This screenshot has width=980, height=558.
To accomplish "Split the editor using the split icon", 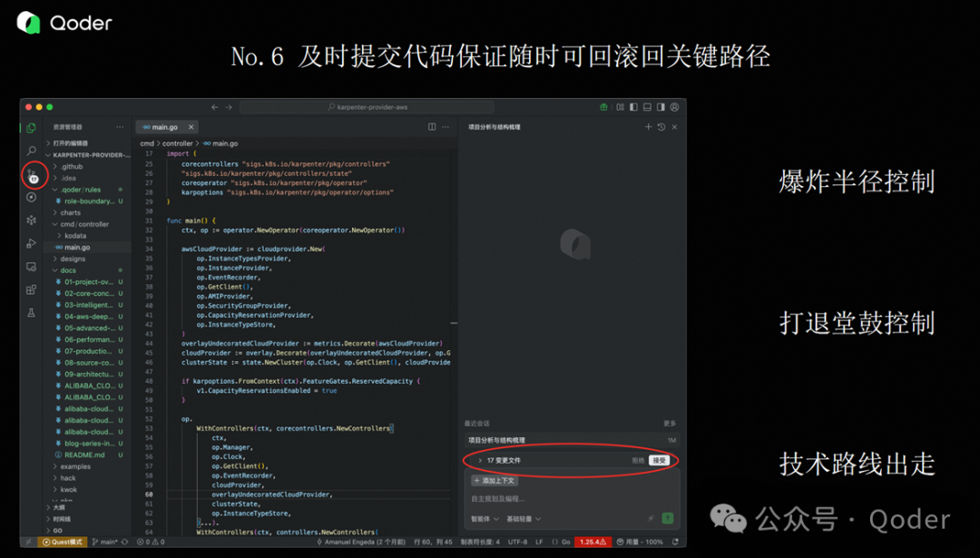I will [432, 127].
